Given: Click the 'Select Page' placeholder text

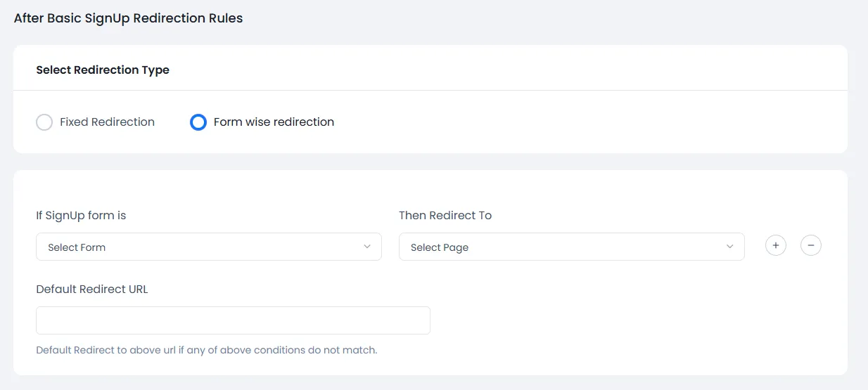Looking at the screenshot, I should click(x=440, y=247).
